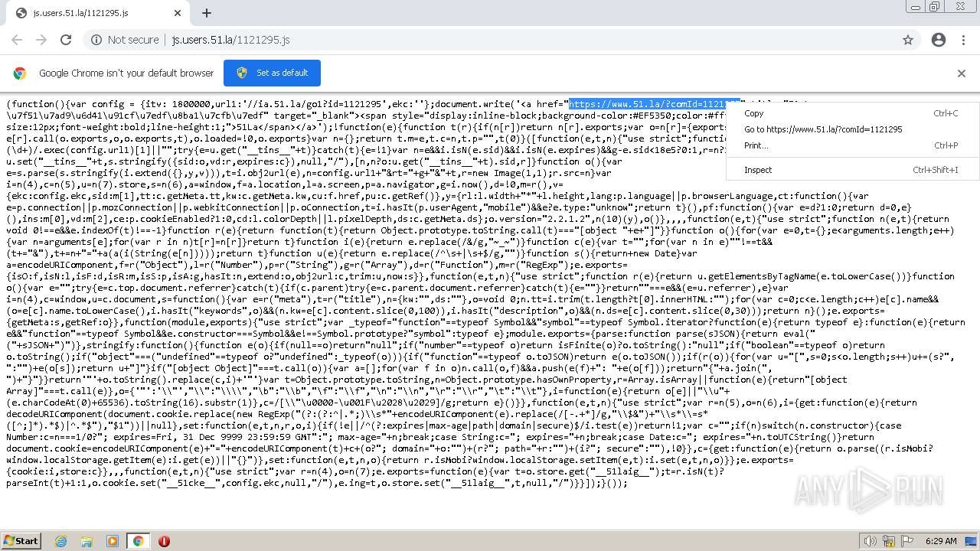
Task: Open a new tab with the plus icon
Action: click(206, 13)
